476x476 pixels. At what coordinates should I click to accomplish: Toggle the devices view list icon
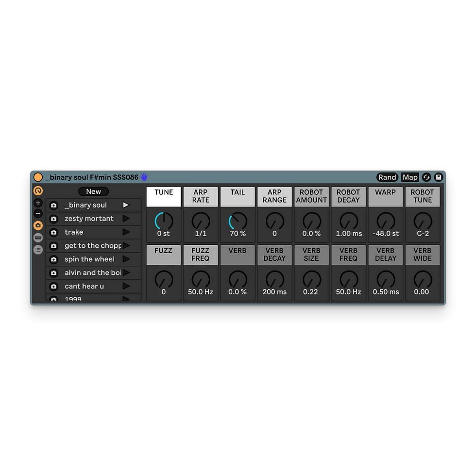(x=38, y=250)
